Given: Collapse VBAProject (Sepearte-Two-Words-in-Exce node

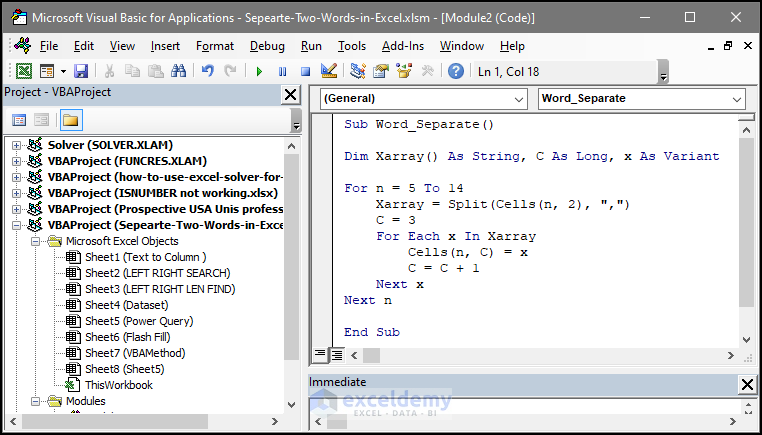Looking at the screenshot, I should [17, 226].
